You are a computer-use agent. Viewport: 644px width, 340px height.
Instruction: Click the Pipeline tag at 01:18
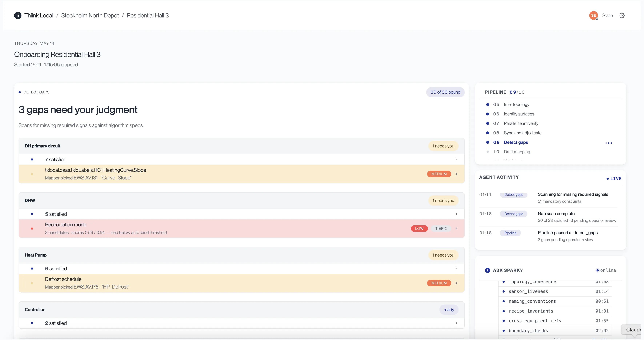[x=510, y=233]
